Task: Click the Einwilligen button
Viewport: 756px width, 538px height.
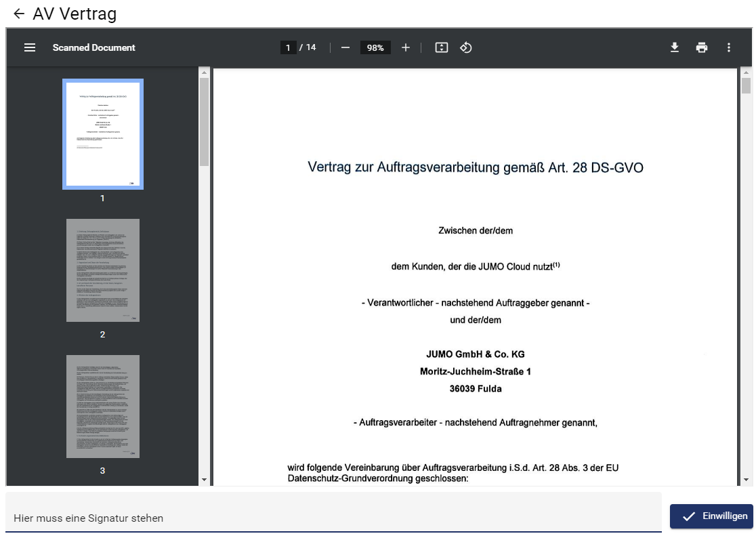Action: coord(711,516)
